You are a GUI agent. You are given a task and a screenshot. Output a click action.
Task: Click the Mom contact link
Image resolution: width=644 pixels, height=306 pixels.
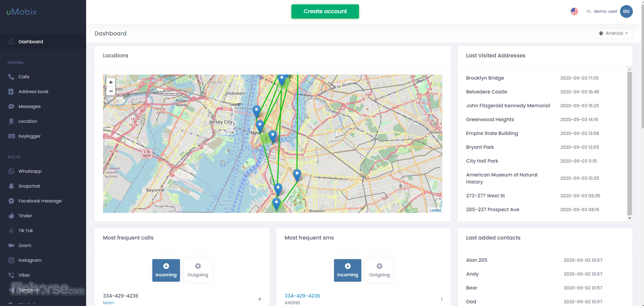point(108,303)
